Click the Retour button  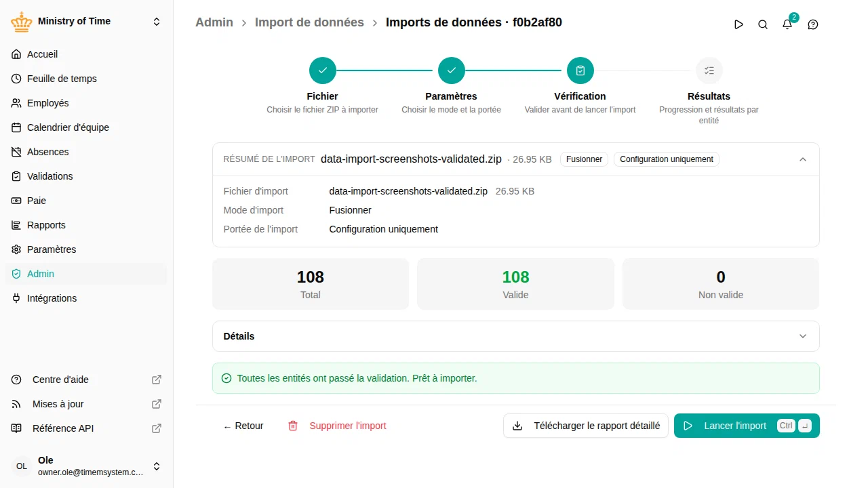[x=243, y=426]
